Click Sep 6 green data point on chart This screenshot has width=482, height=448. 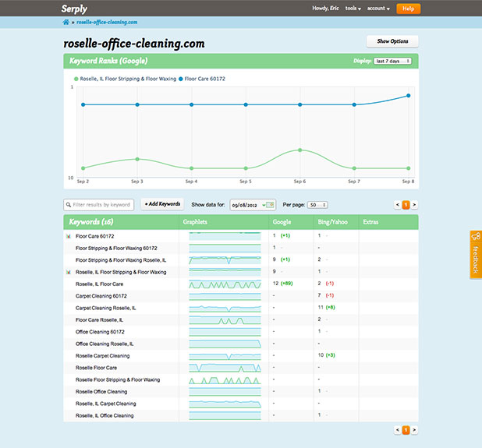tap(300, 150)
